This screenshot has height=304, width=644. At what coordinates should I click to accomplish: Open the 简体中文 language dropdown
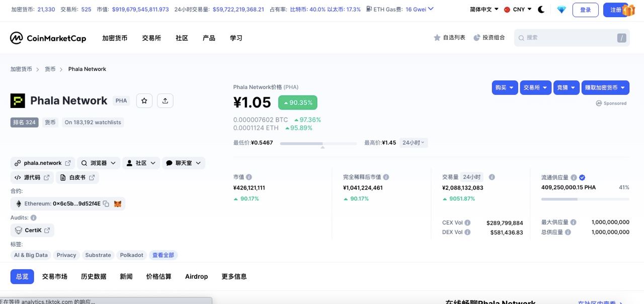click(x=484, y=10)
